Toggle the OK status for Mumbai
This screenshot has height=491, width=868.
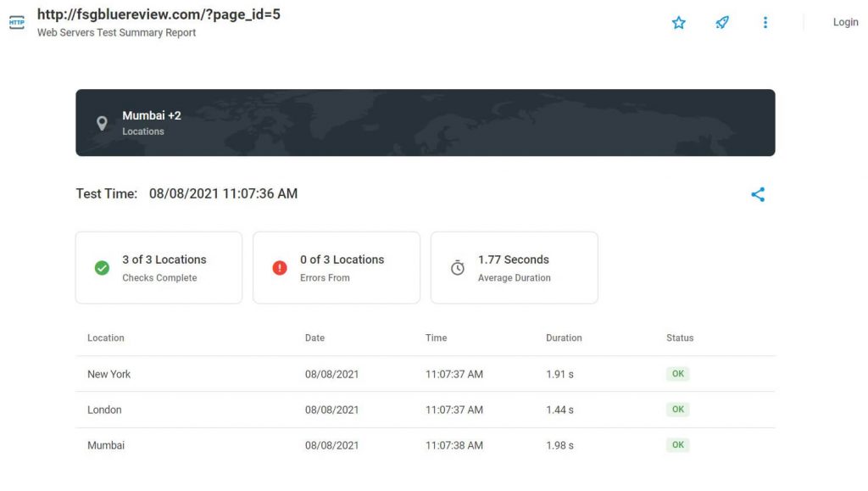click(x=677, y=444)
